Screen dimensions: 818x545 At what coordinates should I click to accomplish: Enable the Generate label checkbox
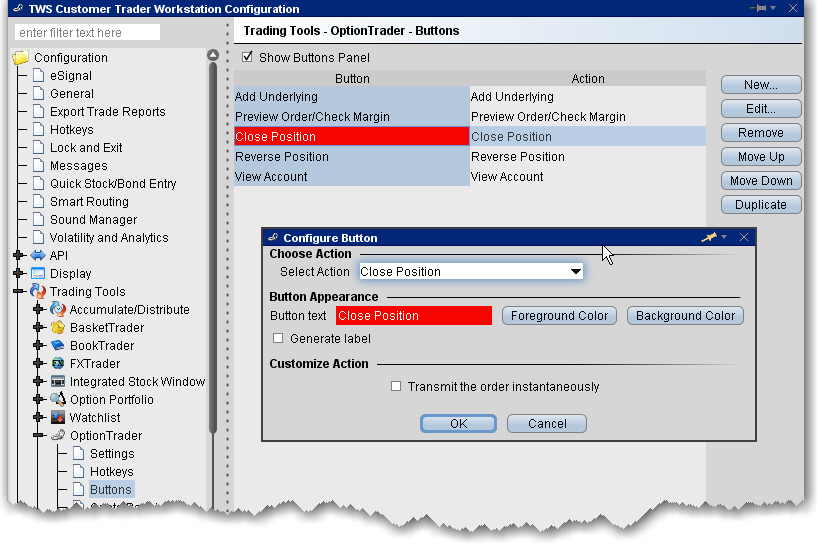[x=279, y=339]
